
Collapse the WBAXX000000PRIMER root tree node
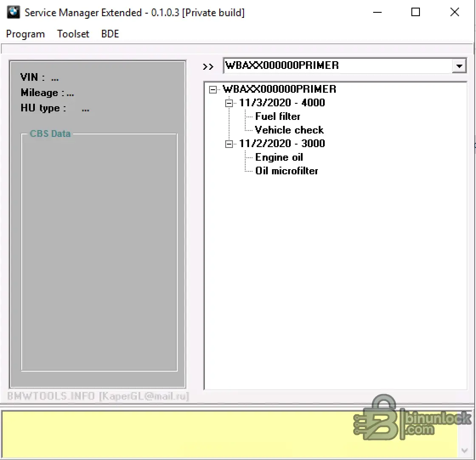click(213, 90)
